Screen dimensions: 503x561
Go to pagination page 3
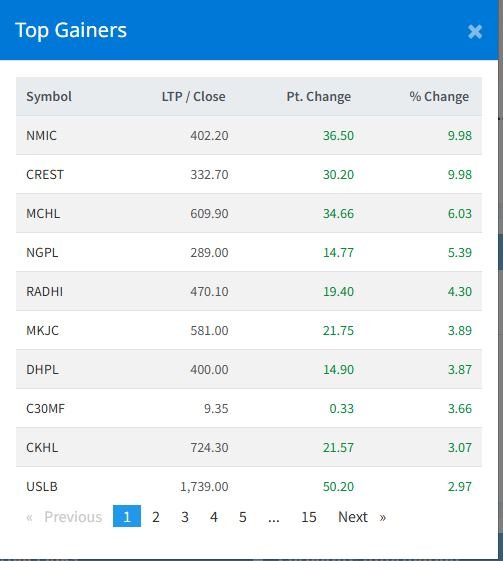[185, 517]
